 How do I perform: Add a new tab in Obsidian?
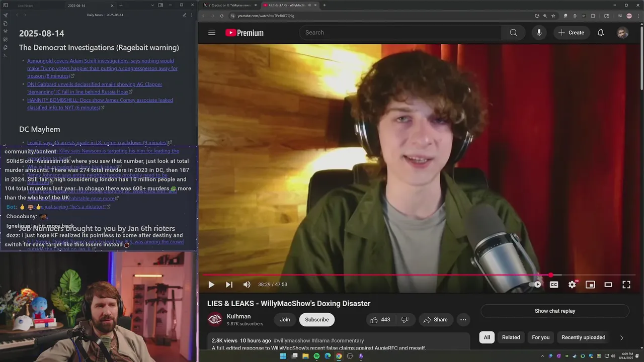121,5
